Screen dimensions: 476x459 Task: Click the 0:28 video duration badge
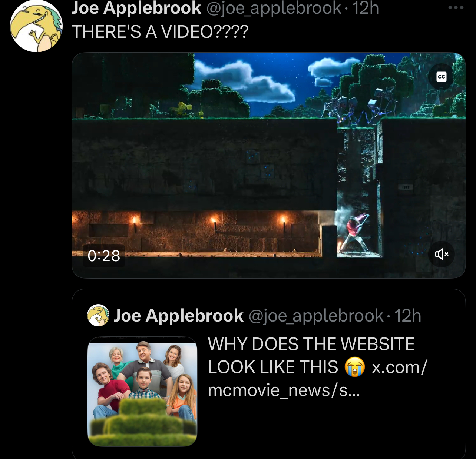point(104,256)
